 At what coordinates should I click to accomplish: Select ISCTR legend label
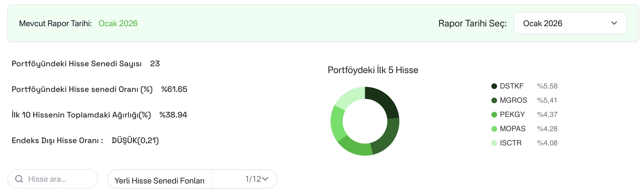click(511, 143)
